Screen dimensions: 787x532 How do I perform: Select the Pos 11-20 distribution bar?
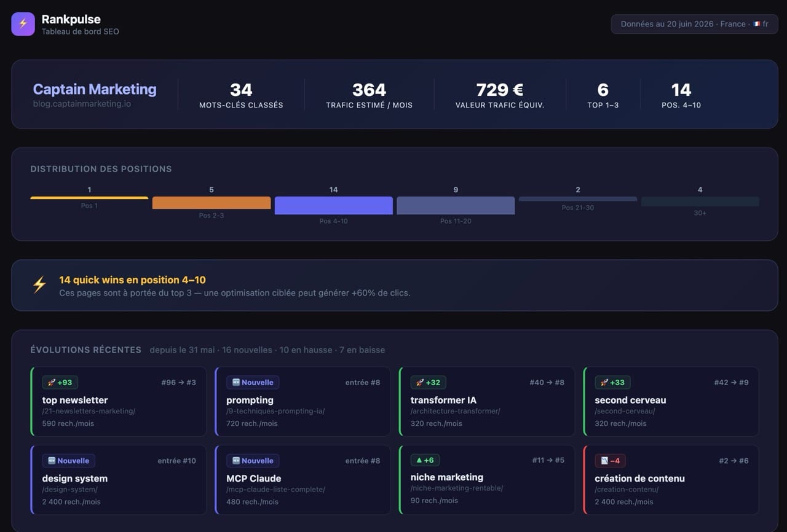(456, 206)
